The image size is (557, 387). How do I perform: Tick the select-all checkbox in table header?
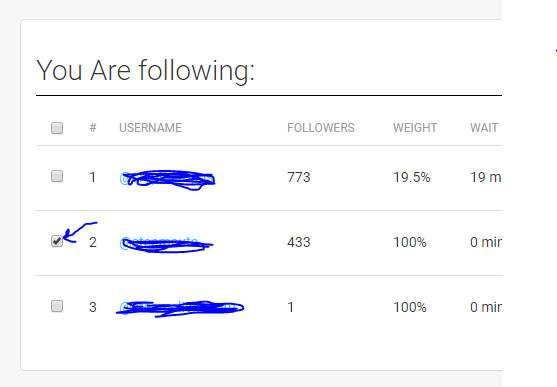[57, 128]
